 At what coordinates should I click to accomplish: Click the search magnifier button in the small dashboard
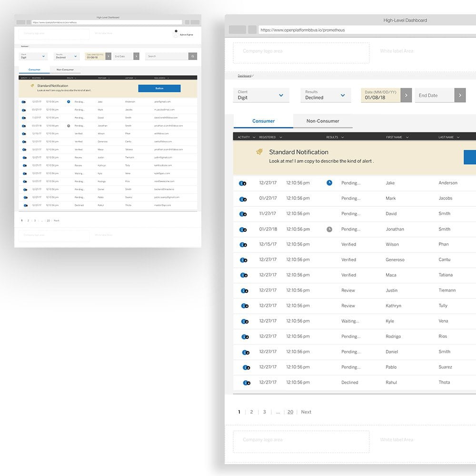click(193, 56)
